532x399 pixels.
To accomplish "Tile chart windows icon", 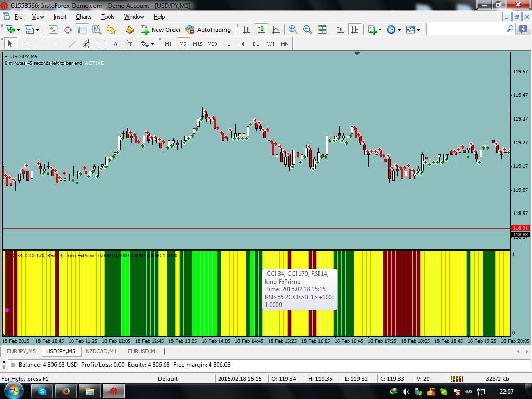I will (322, 30).
